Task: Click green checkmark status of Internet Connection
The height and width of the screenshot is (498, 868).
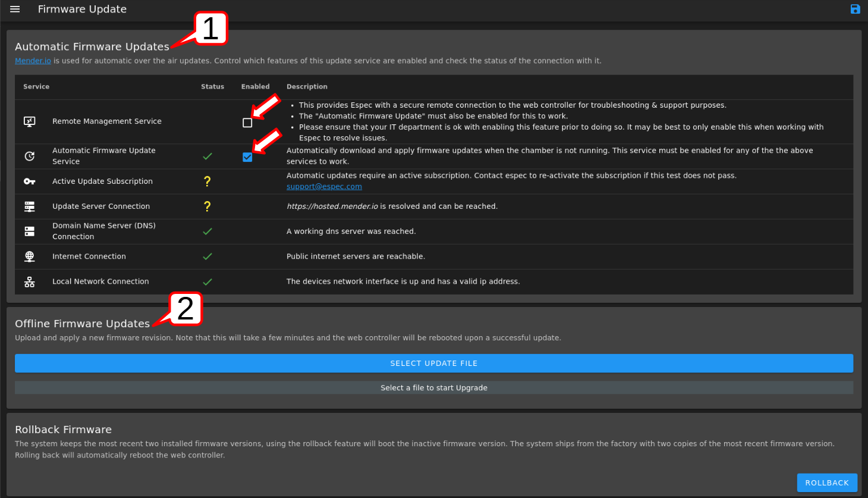Action: pos(207,256)
